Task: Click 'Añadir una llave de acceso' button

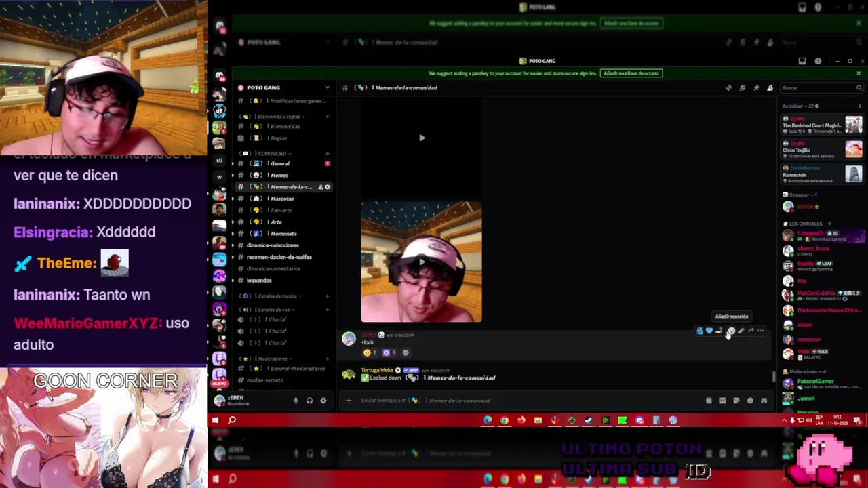Action: (631, 73)
